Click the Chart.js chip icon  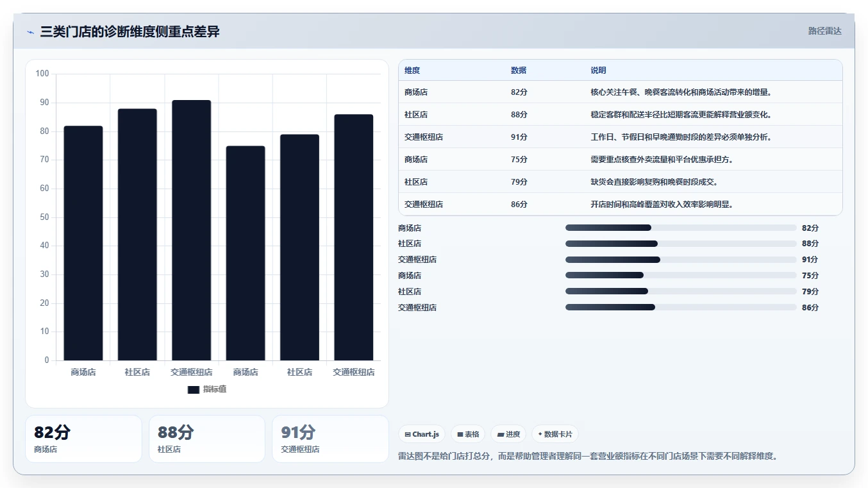(408, 434)
